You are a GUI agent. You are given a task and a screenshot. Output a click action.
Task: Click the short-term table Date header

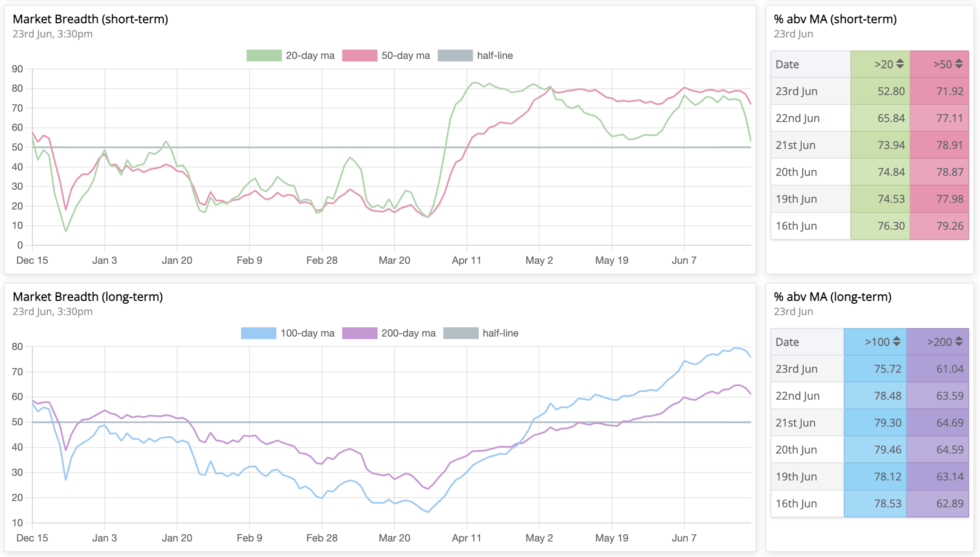click(x=810, y=64)
